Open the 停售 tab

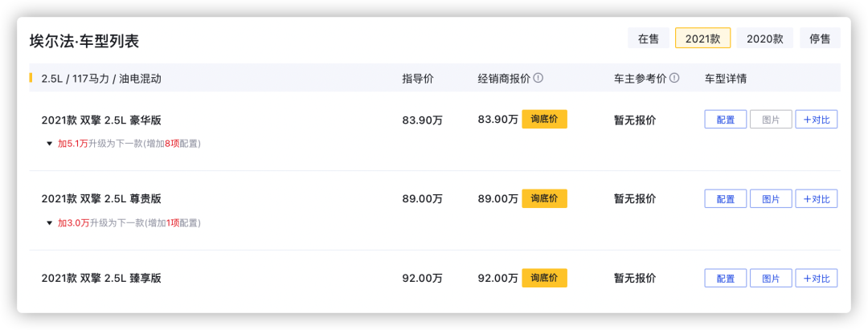point(820,39)
